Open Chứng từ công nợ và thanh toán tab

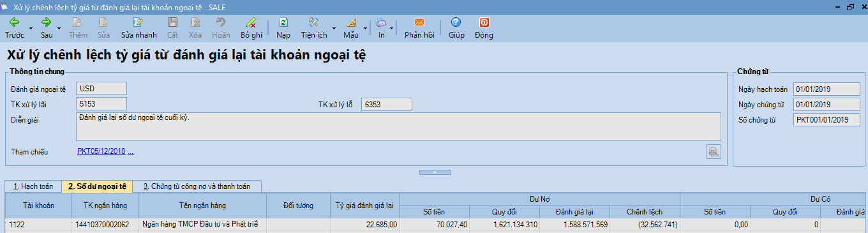(197, 186)
